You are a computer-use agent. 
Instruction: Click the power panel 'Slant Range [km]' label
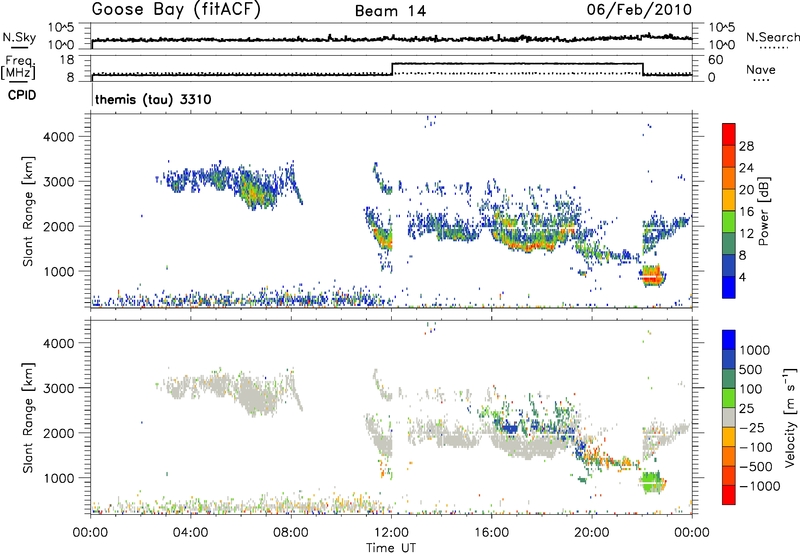(28, 211)
